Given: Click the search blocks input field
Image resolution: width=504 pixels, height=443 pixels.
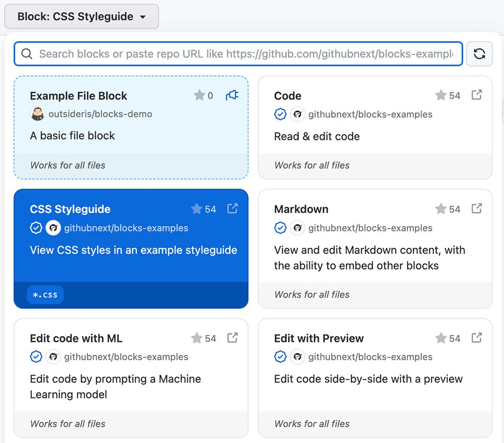Looking at the screenshot, I should (238, 53).
